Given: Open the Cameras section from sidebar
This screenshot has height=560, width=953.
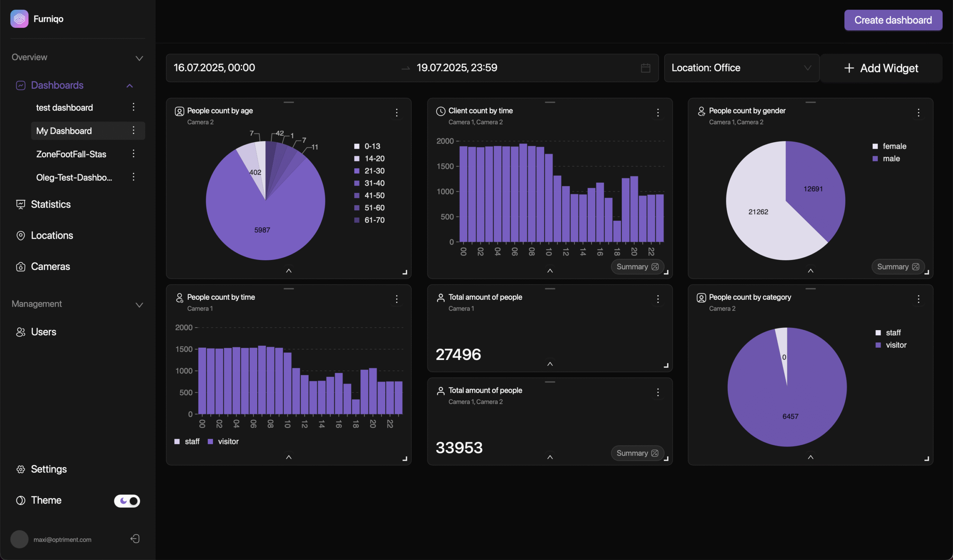Looking at the screenshot, I should pos(50,267).
